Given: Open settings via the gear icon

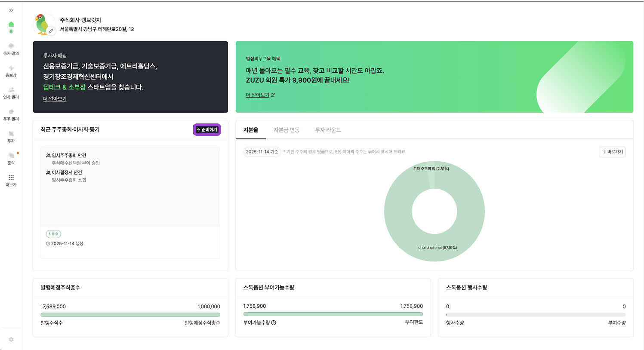Looking at the screenshot, I should [x=11, y=339].
